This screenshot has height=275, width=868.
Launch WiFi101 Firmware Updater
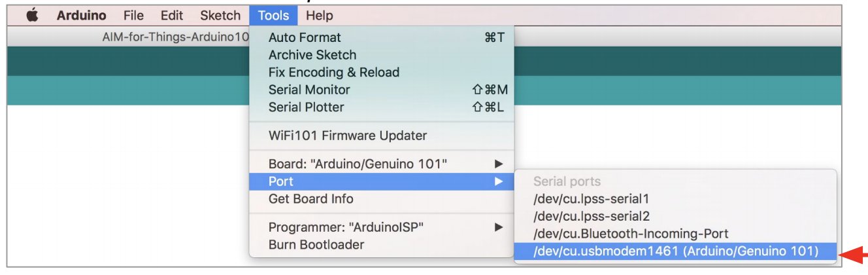coord(382,136)
